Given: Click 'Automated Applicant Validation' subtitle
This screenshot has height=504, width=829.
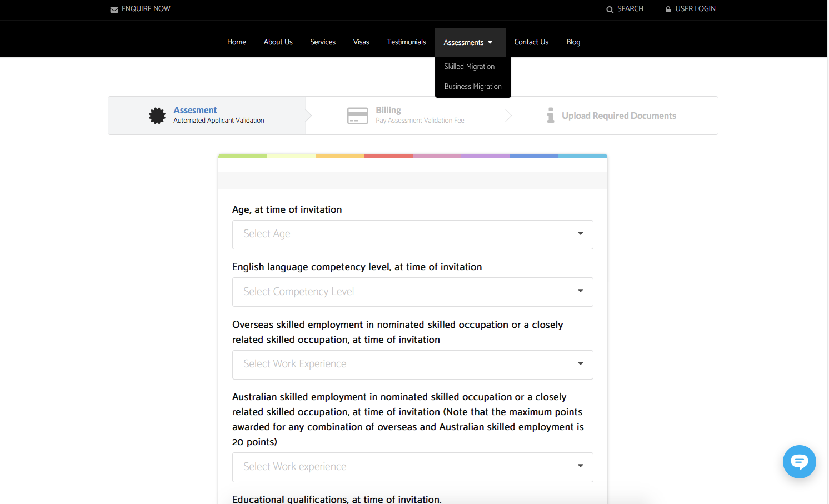Looking at the screenshot, I should [x=219, y=121].
